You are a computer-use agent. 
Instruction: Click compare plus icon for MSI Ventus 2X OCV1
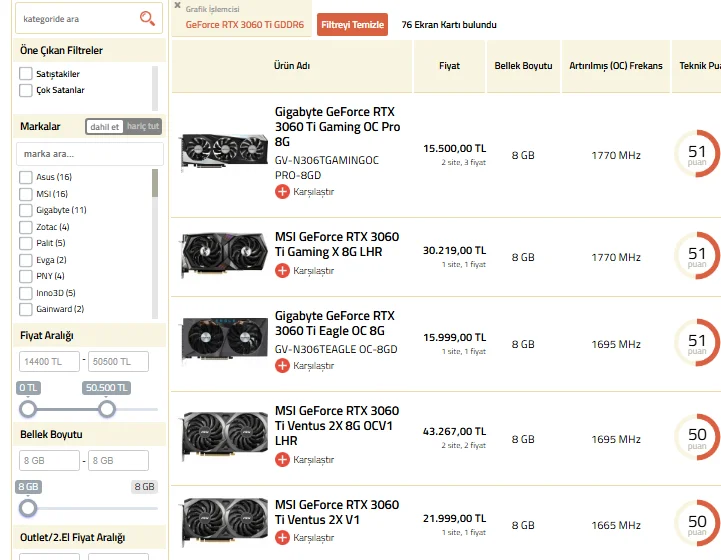coord(282,459)
